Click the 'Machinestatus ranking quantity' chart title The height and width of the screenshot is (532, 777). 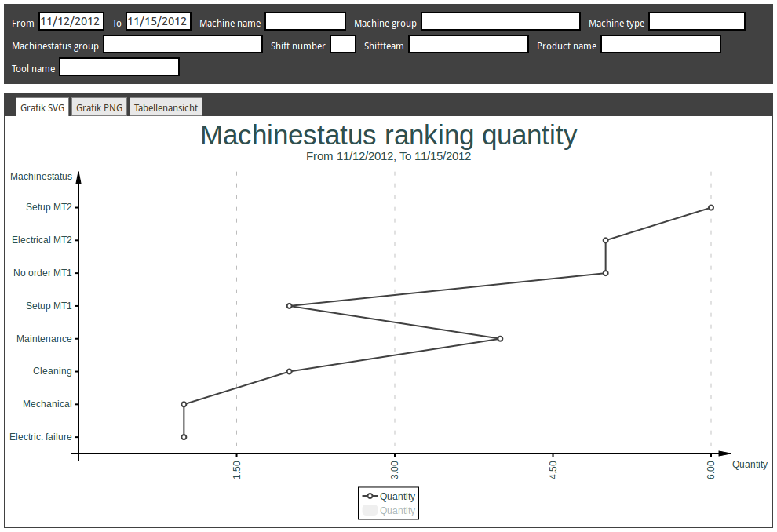(388, 135)
